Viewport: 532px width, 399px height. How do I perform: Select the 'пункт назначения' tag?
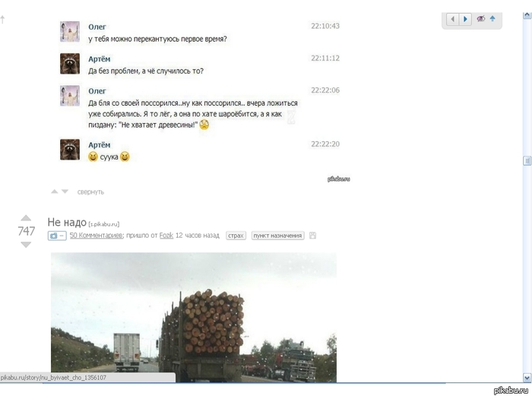coord(277,236)
